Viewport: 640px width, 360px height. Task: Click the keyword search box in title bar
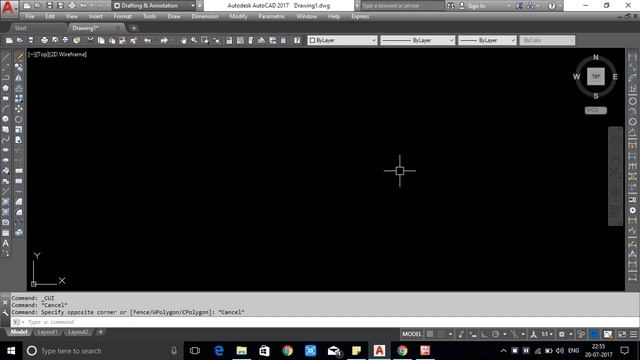402,6
